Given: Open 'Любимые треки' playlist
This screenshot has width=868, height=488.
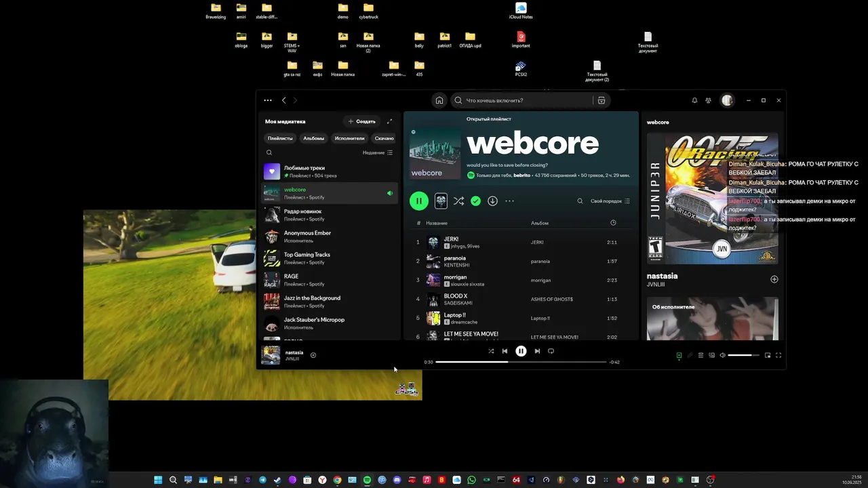Looking at the screenshot, I should tap(329, 171).
